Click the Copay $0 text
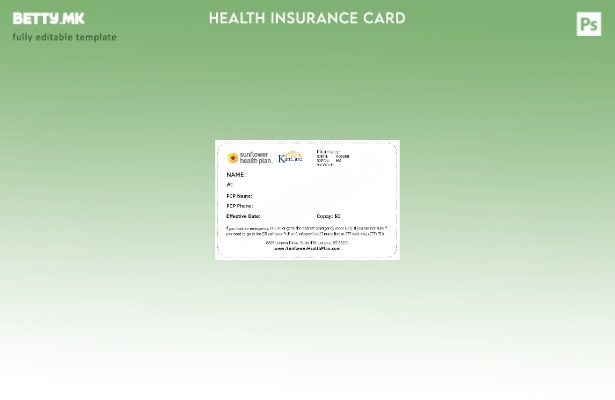 [x=328, y=216]
